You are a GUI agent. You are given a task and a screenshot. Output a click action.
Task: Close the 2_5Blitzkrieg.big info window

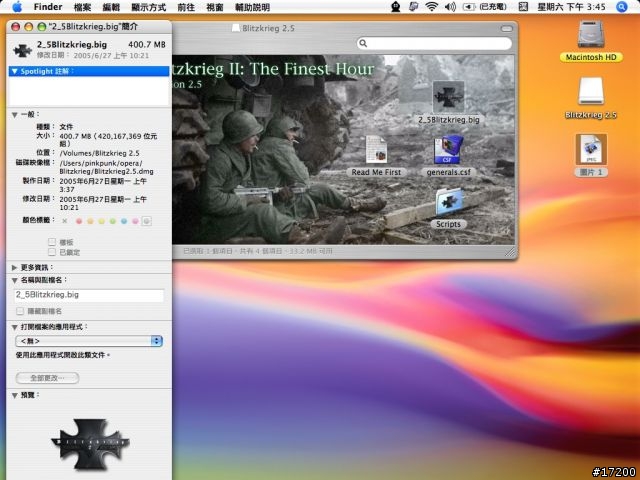click(x=16, y=27)
